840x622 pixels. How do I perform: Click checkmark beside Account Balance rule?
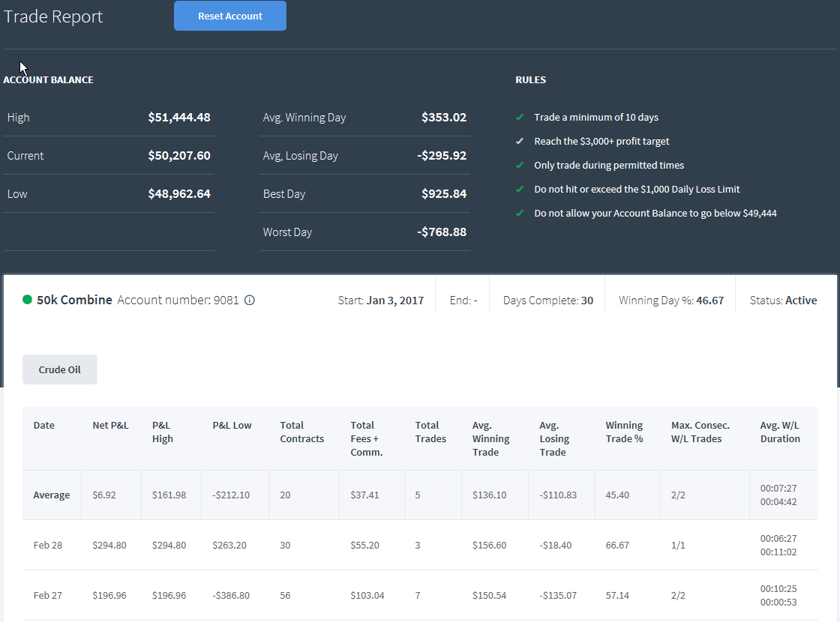pos(520,213)
